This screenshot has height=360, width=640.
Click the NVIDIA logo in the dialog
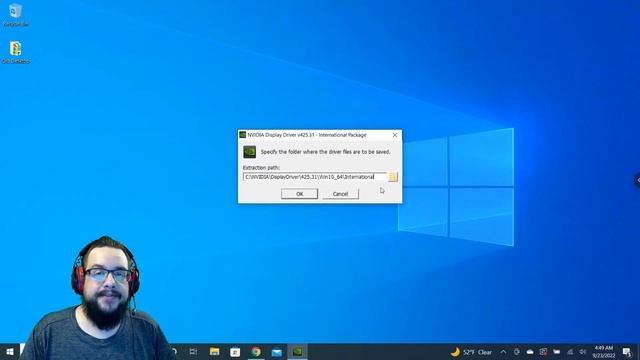[249, 152]
